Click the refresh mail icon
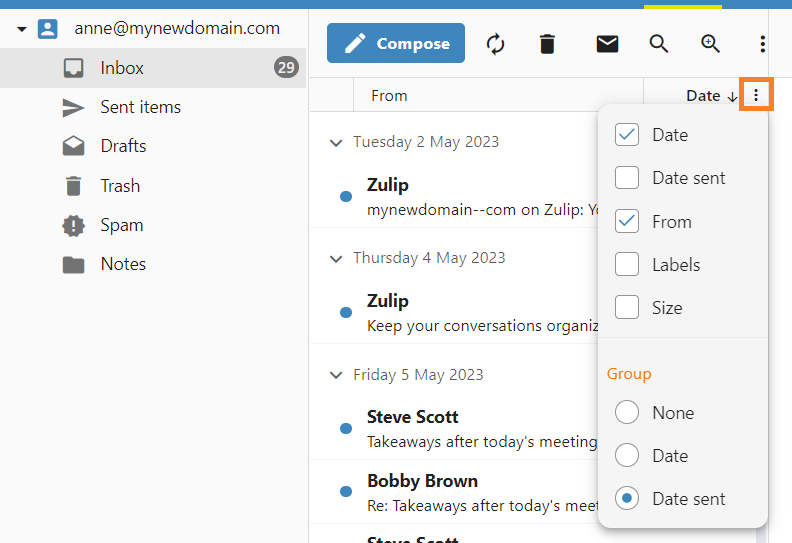792x543 pixels. [495, 44]
